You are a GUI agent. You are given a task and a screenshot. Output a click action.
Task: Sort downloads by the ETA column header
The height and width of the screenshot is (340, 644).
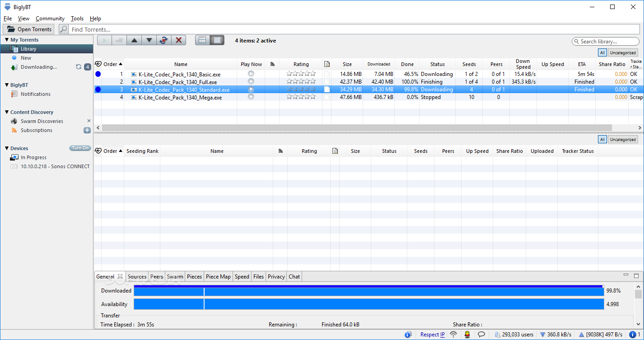tap(582, 64)
